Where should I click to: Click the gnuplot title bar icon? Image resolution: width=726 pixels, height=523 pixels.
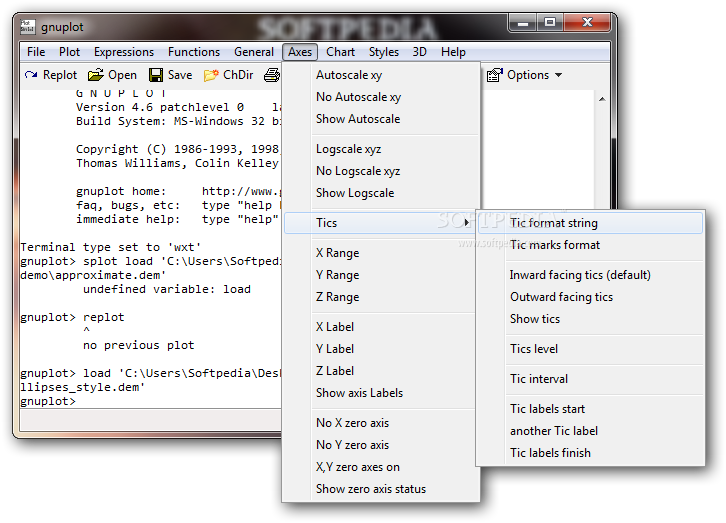pyautogui.click(x=28, y=27)
